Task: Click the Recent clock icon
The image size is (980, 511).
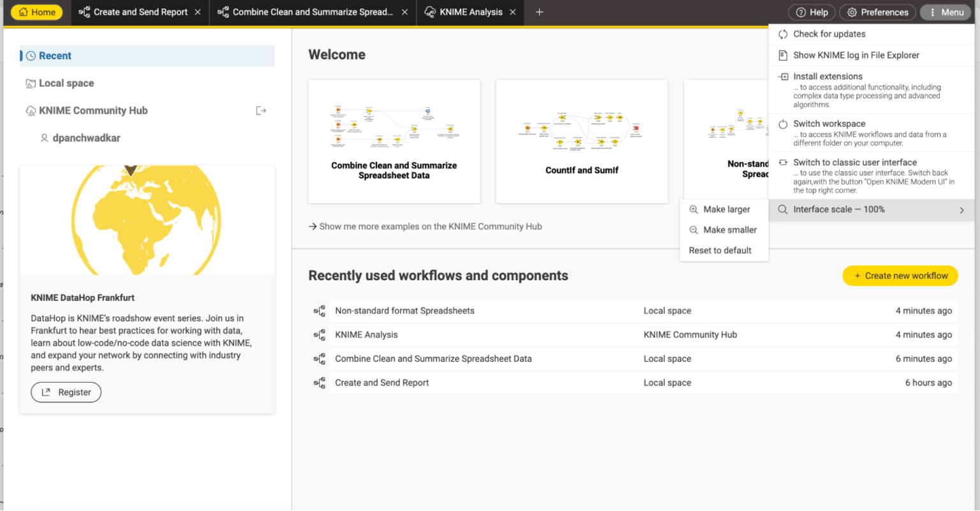Action: (31, 56)
